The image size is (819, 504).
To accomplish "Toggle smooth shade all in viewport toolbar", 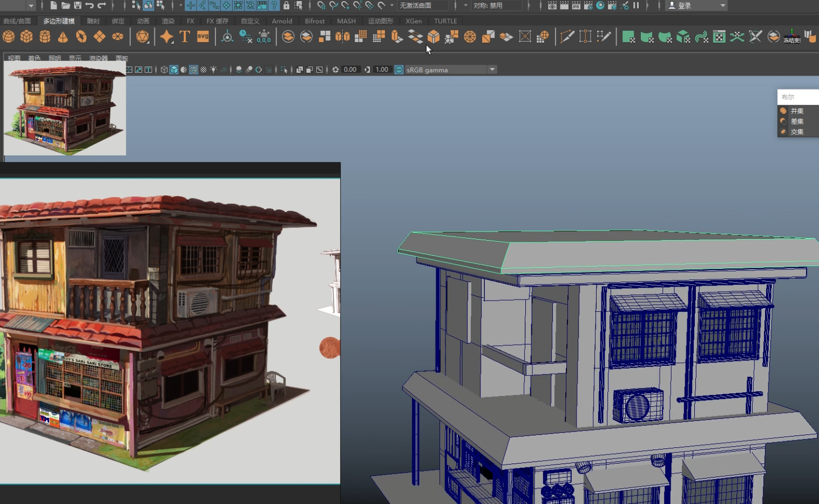I will point(174,70).
